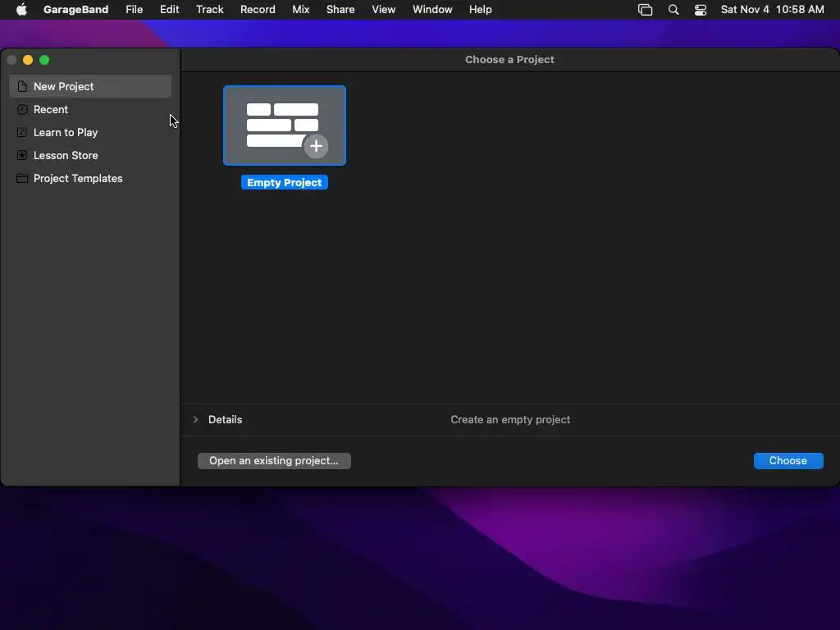The image size is (840, 630).
Task: Open the File menu
Action: 134,10
